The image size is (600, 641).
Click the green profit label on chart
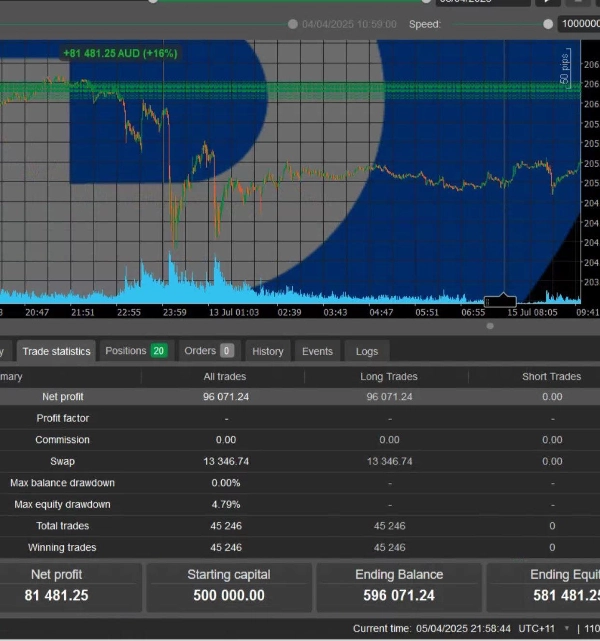coord(119,53)
